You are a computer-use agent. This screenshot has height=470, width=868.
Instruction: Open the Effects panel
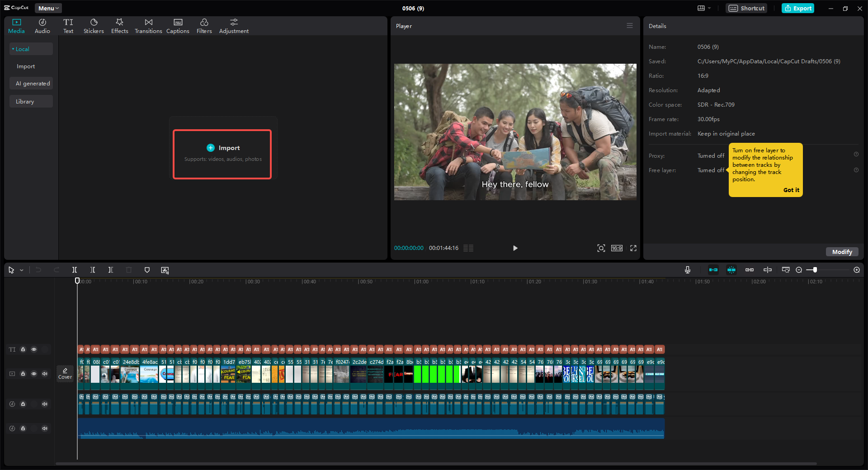119,25
